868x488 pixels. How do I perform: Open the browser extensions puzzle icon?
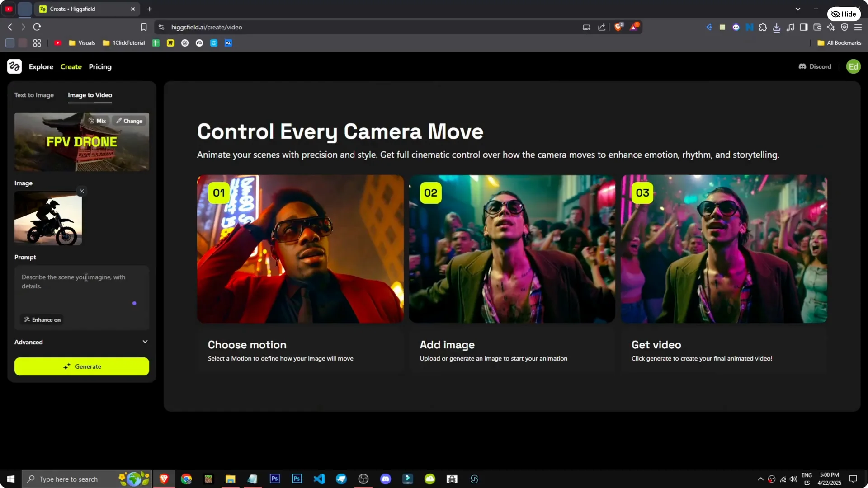(x=763, y=27)
